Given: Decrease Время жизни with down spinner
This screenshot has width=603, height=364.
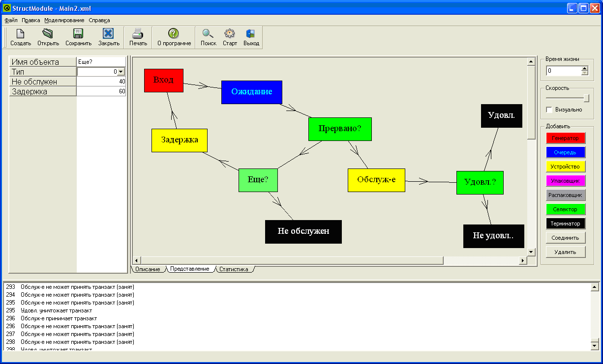Looking at the screenshot, I should (x=585, y=73).
